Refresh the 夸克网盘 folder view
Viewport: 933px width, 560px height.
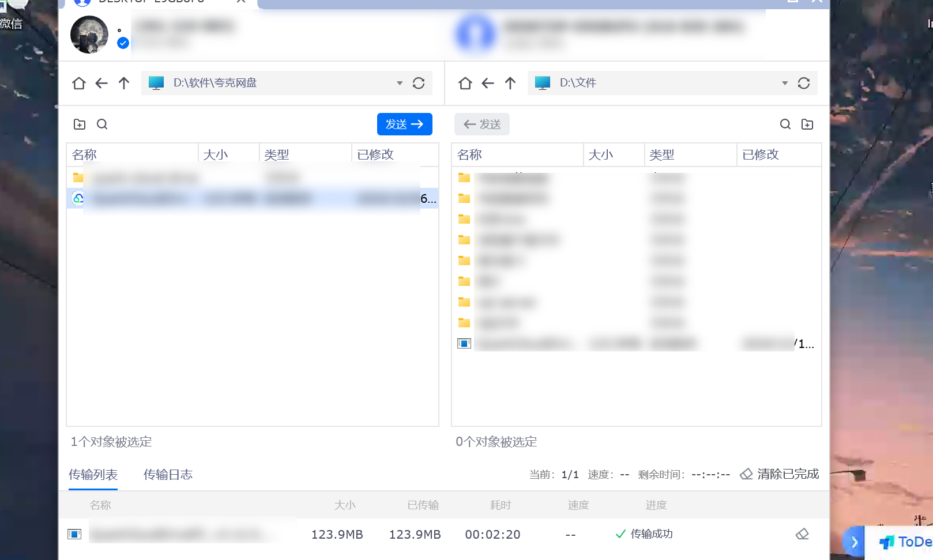click(419, 83)
